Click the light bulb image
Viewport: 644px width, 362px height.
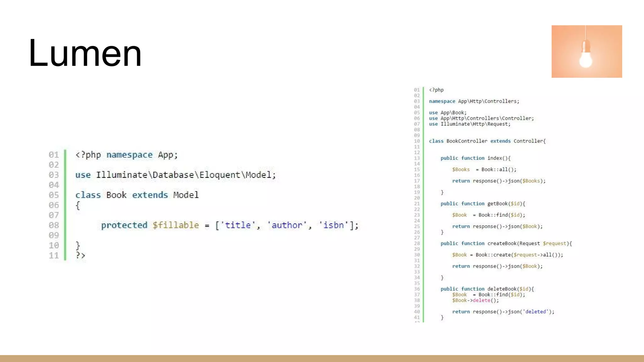pyautogui.click(x=586, y=52)
